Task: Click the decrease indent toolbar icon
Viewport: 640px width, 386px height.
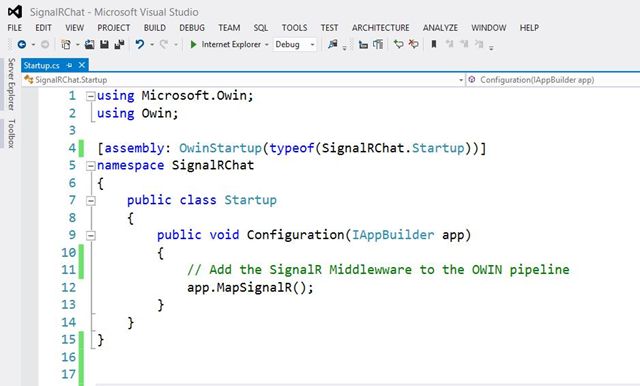Action: click(363, 44)
